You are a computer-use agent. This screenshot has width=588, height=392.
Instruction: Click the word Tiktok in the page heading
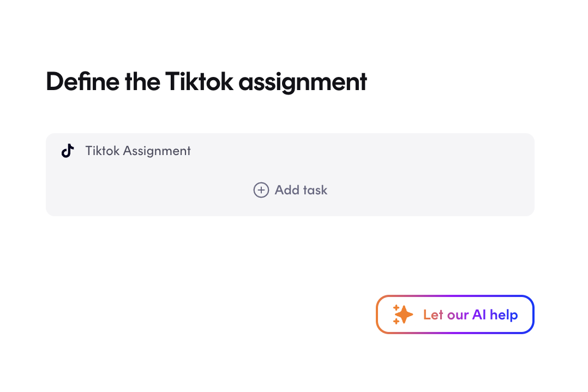pyautogui.click(x=199, y=81)
